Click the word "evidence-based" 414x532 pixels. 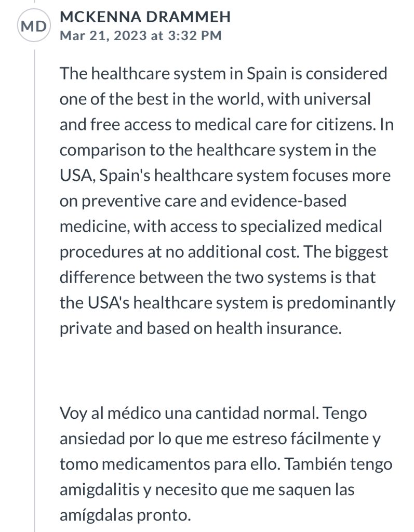coord(289,201)
